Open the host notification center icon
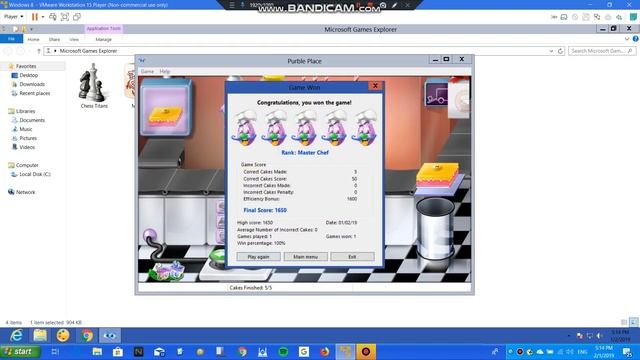 point(627,351)
